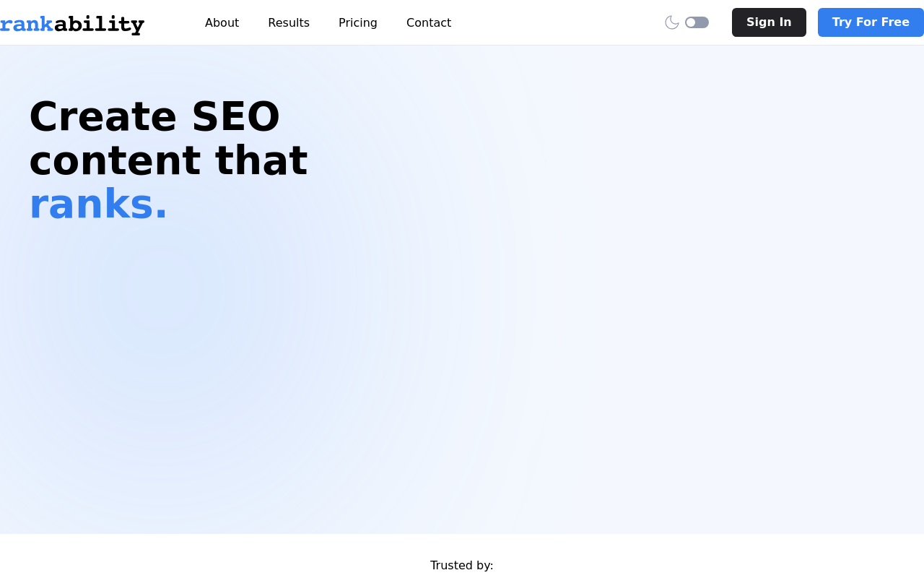Image resolution: width=924 pixels, height=578 pixels.
Task: Click the word "that" in the headline
Action: (x=261, y=160)
